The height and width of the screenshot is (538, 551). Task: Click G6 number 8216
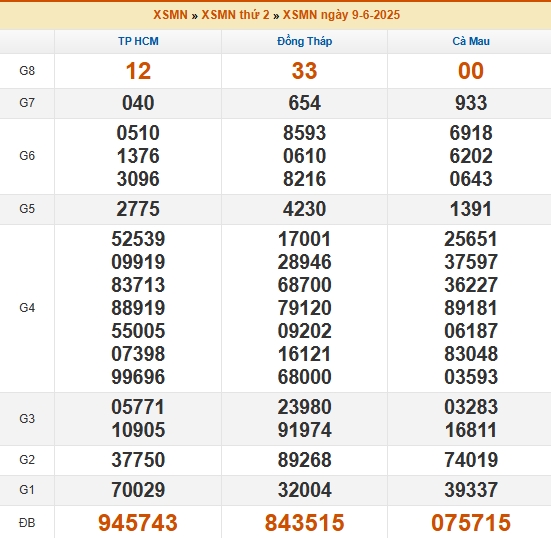pyautogui.click(x=304, y=179)
